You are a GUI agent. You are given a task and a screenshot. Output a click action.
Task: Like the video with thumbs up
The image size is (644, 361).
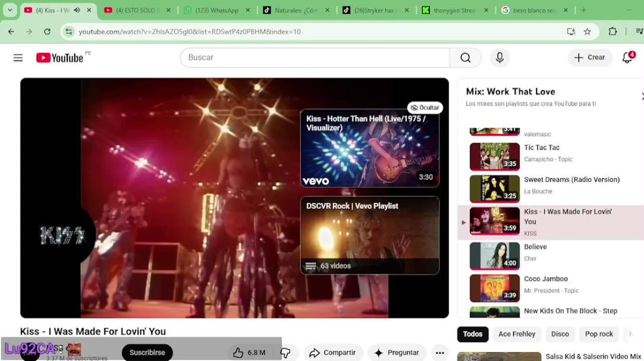(x=249, y=352)
